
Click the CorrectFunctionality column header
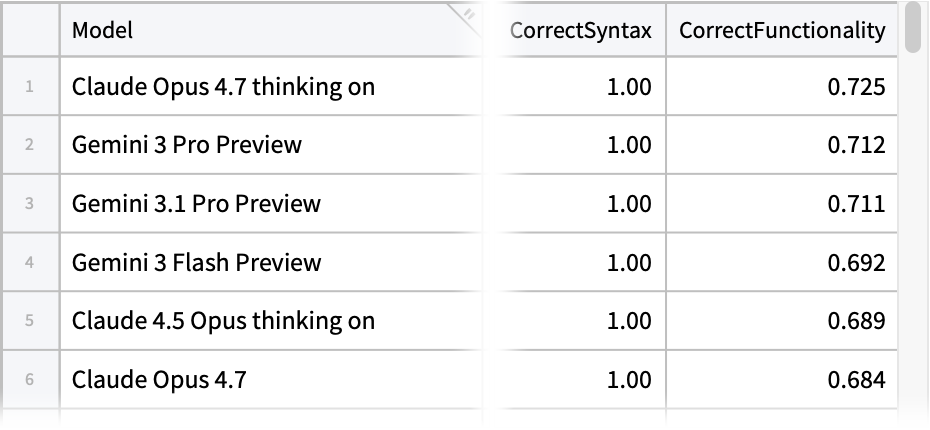(x=782, y=31)
